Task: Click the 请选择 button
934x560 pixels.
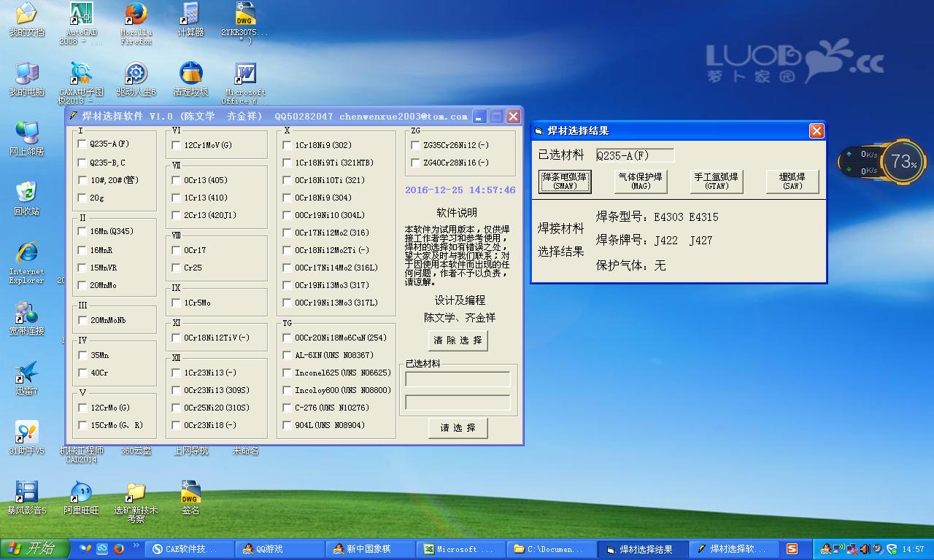Action: click(x=458, y=428)
